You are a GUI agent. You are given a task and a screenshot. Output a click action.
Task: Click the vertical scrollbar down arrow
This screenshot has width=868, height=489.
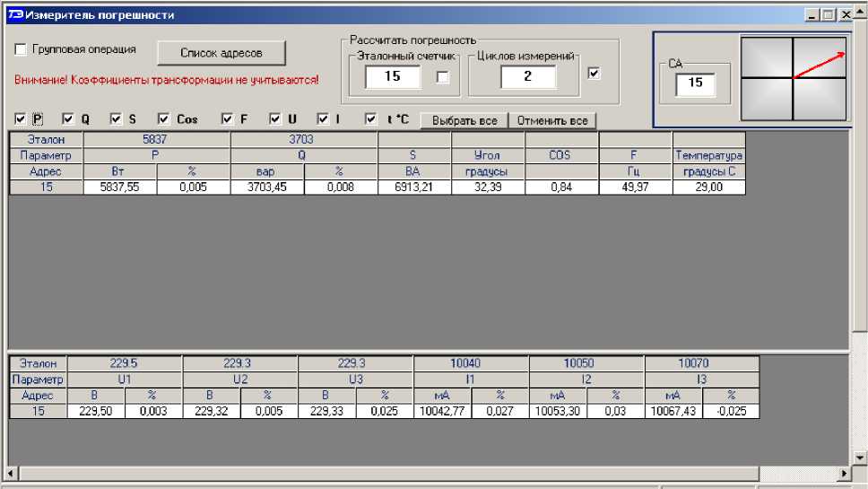tap(860, 458)
